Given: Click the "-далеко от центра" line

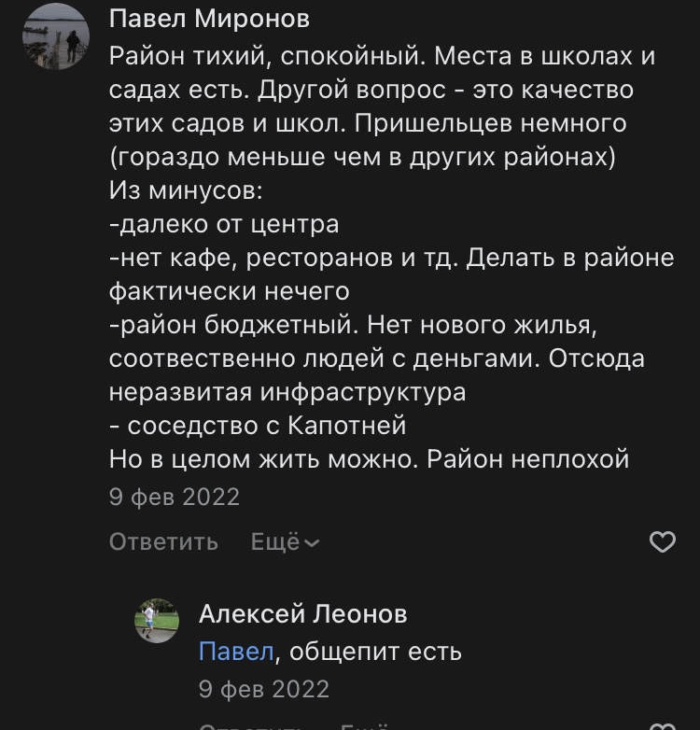Looking at the screenshot, I should 223,224.
